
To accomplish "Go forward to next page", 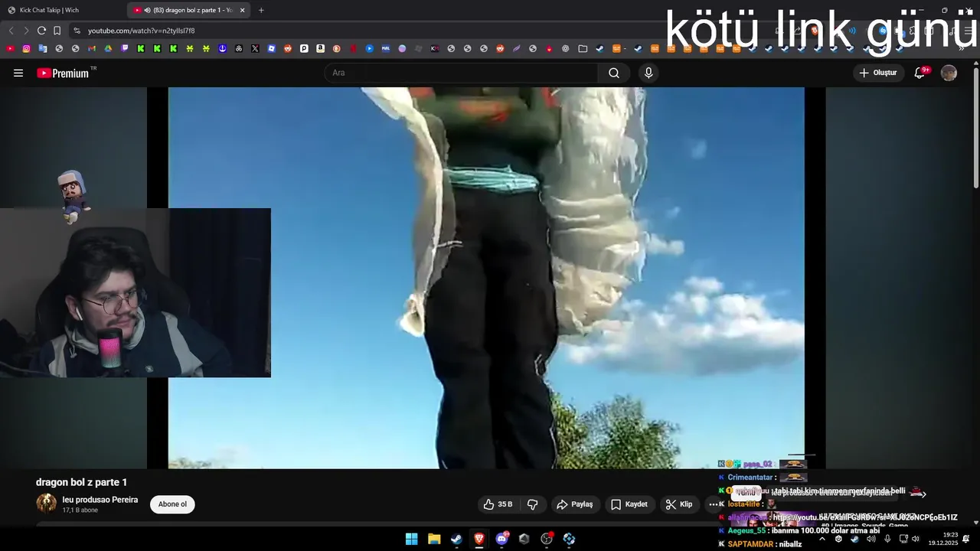I will 26,31.
